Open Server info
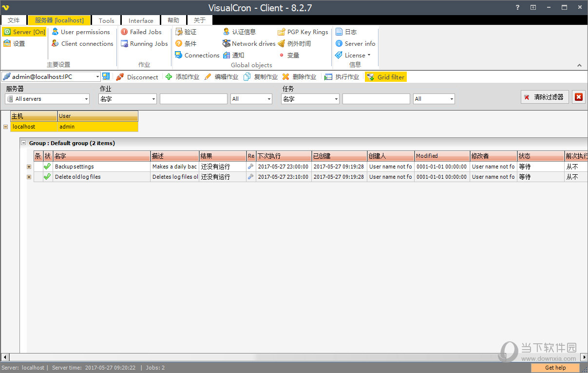The image size is (588, 373). coord(355,44)
